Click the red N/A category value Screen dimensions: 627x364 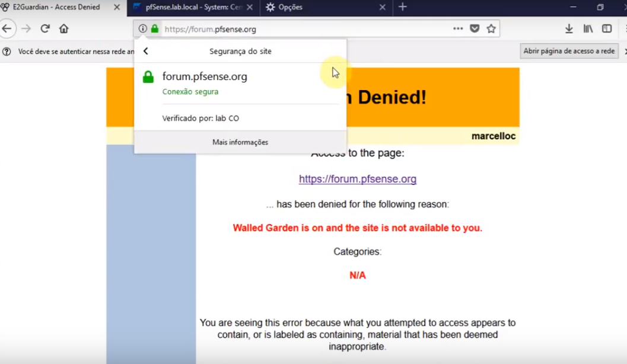tap(358, 275)
